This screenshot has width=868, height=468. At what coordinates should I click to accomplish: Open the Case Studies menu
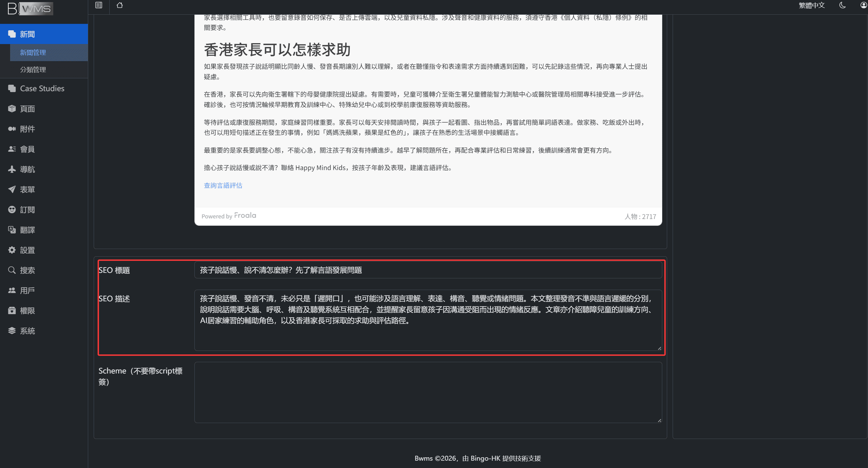tap(44, 88)
